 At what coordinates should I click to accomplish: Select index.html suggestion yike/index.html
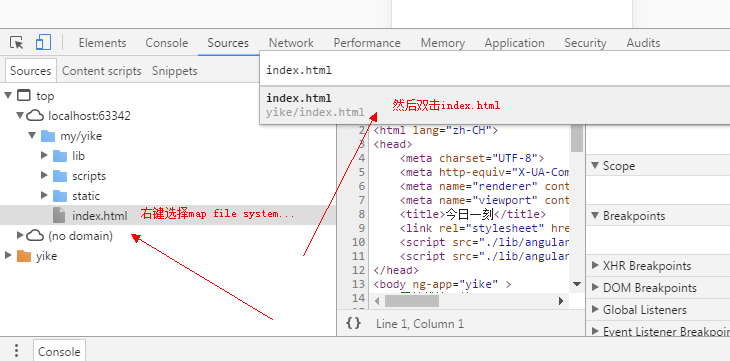494,105
